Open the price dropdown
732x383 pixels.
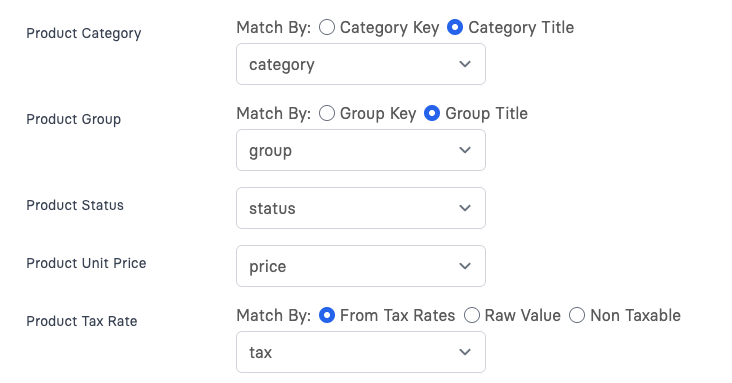click(361, 266)
